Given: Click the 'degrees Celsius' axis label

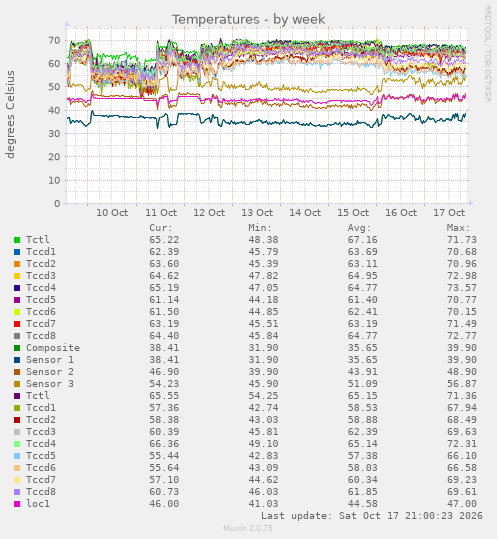Looking at the screenshot, I should (x=10, y=114).
